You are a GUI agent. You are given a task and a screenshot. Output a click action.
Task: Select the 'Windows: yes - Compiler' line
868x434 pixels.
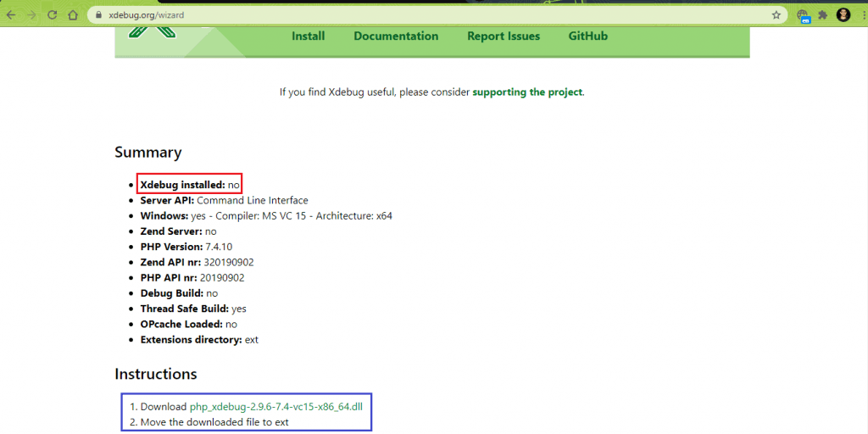pos(266,216)
